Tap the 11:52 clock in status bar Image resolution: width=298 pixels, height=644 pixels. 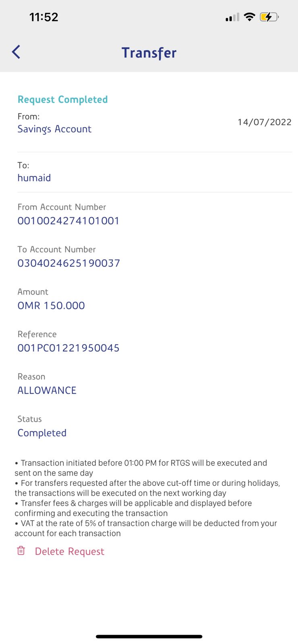tap(44, 17)
